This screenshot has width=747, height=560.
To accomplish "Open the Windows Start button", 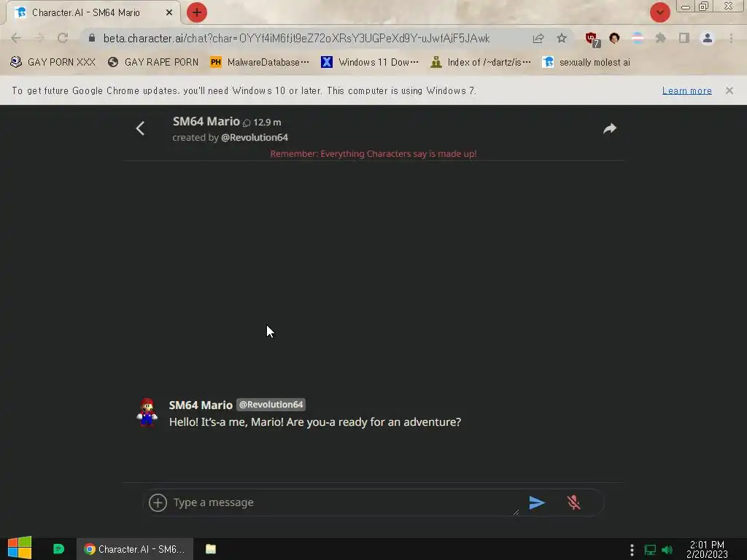I will (x=20, y=548).
